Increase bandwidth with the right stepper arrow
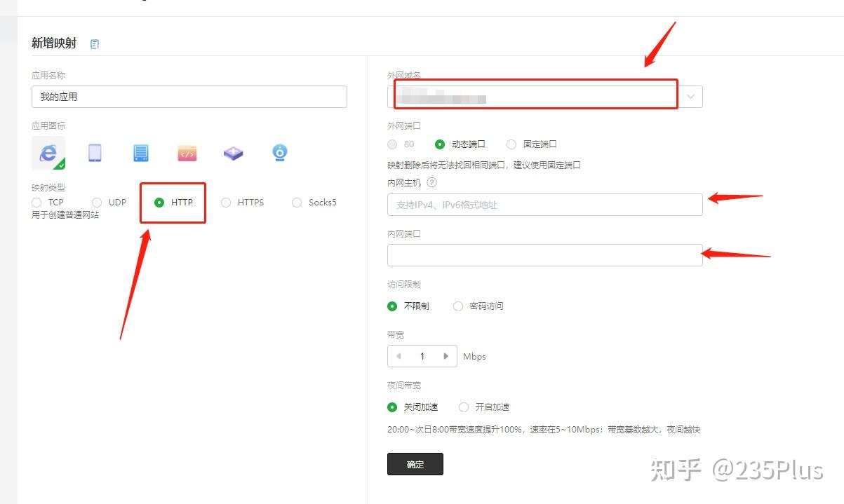This screenshot has width=844, height=504. pyautogui.click(x=447, y=356)
